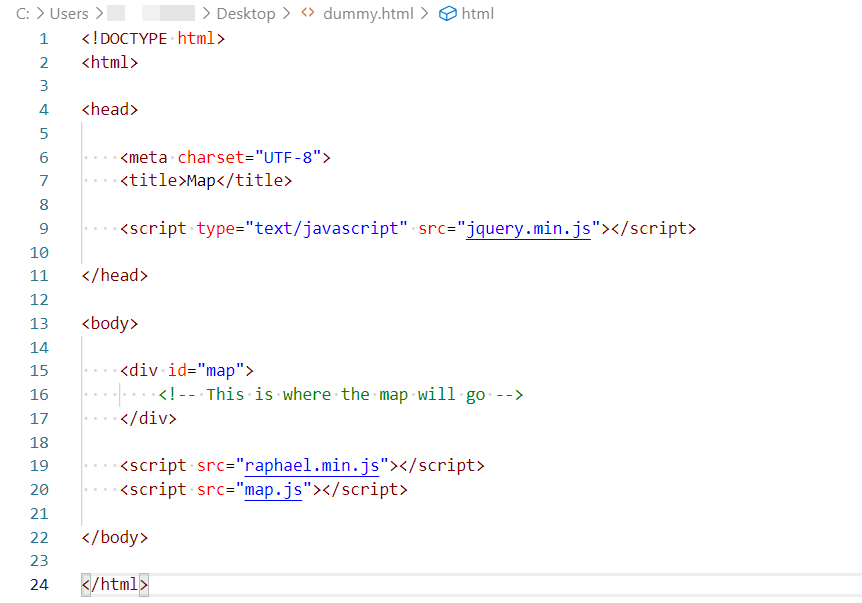
Task: Click the comment 'This is where the map will go'
Action: pos(346,395)
